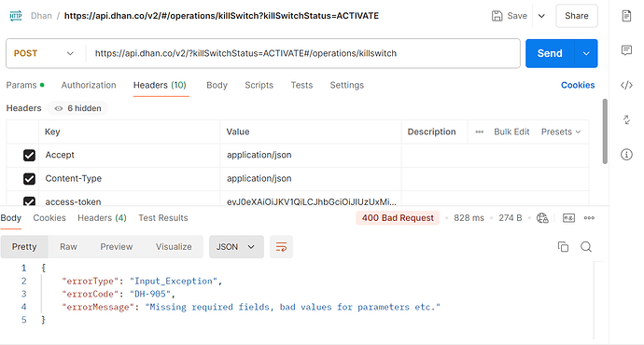Click the headers panel vertical scrollbar

click(x=605, y=131)
